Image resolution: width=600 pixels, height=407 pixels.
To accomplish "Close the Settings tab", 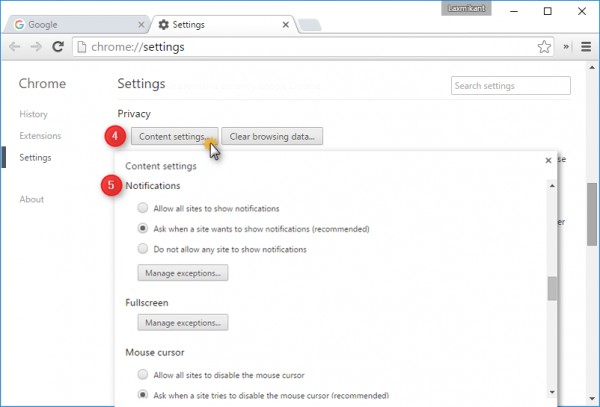I will pos(285,25).
